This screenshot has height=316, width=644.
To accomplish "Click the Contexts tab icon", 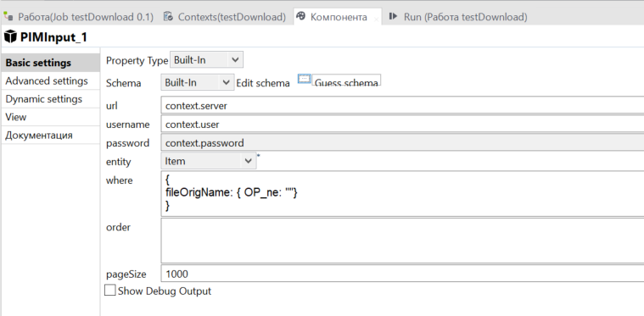I will 167,16.
